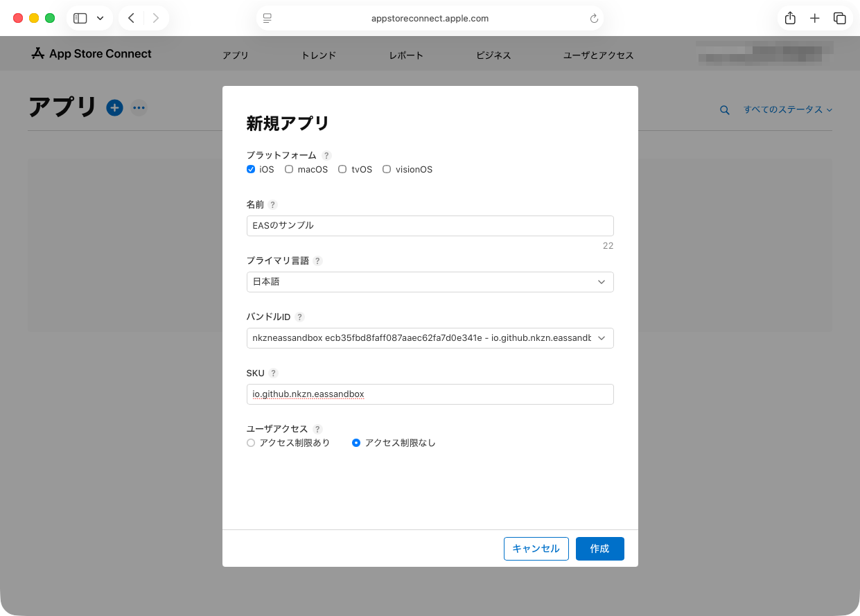Click help icon next to バンドルID

point(299,317)
